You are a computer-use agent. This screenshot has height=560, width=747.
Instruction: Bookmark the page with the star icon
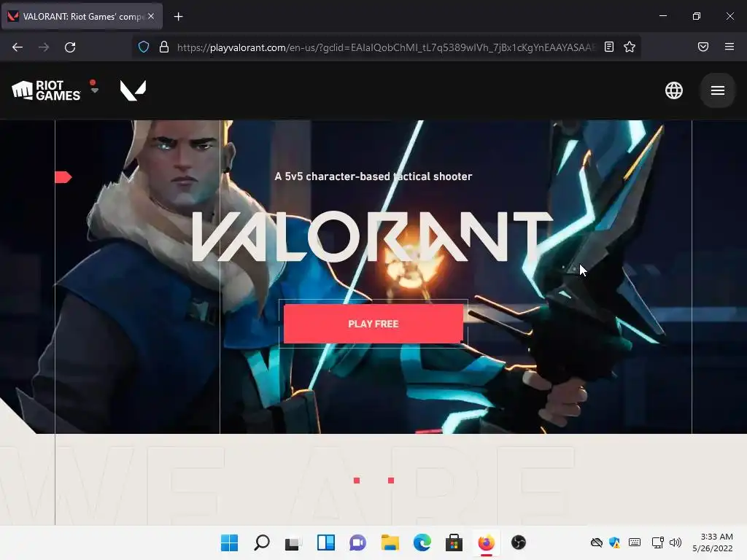pyautogui.click(x=630, y=47)
